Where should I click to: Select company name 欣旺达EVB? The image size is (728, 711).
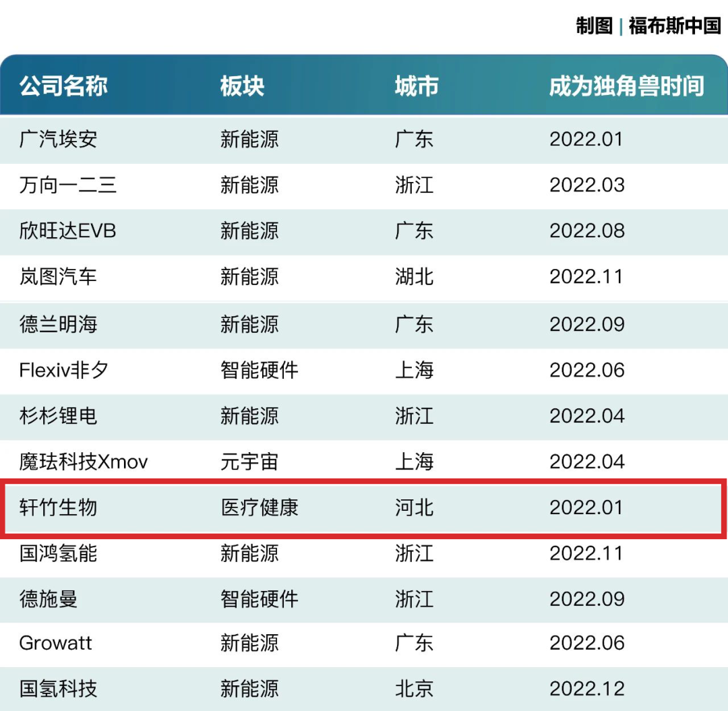click(x=68, y=230)
